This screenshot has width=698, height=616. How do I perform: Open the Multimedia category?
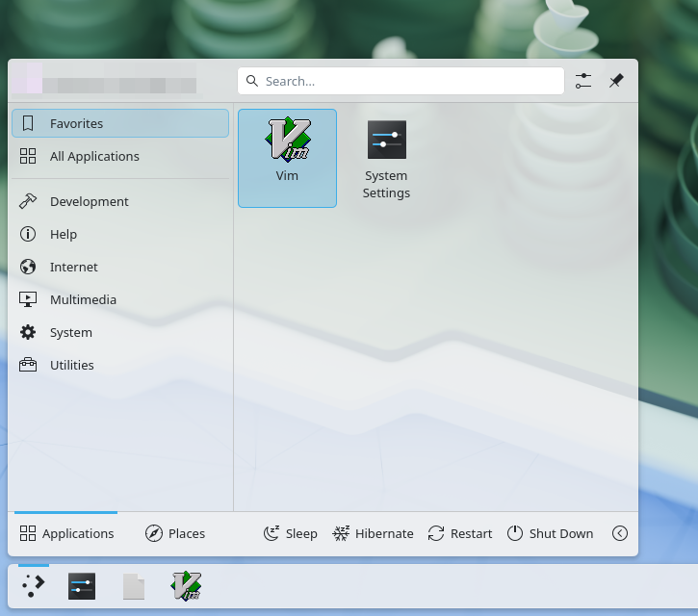(120, 299)
